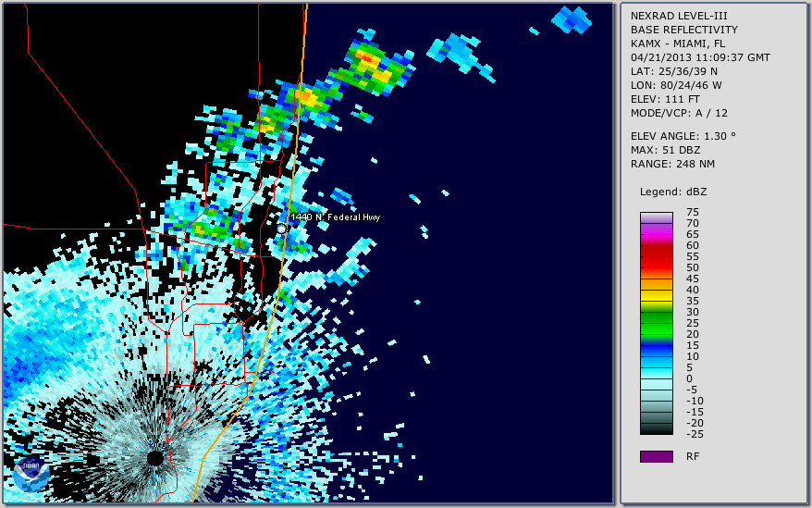Screen dimensions: 812x508
Task: Select the 'ELEV: 111 FT' text
Action: tap(665, 99)
